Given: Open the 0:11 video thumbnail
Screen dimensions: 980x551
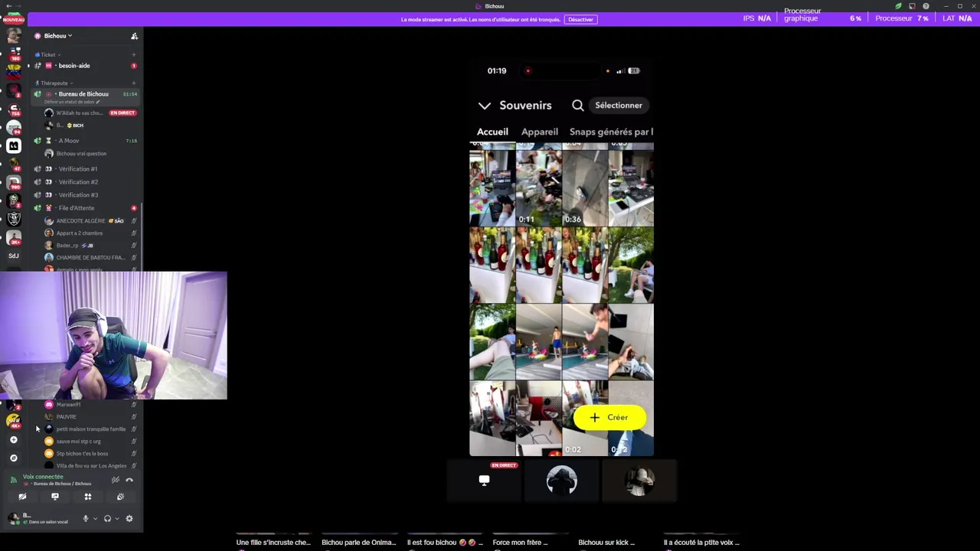Looking at the screenshot, I should pyautogui.click(x=538, y=187).
